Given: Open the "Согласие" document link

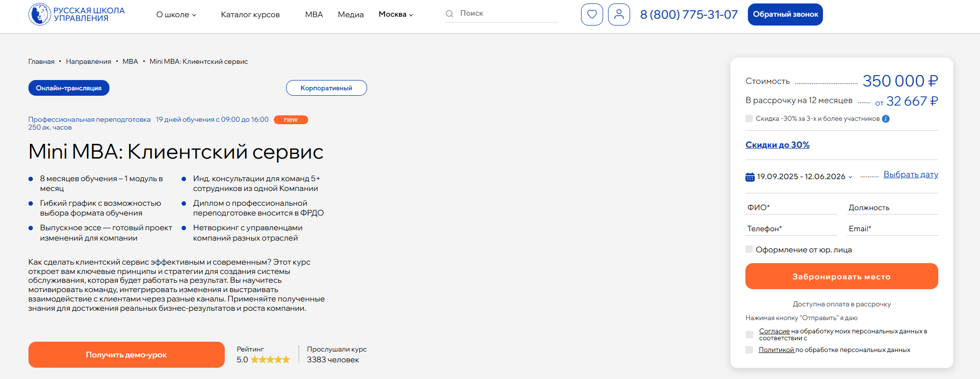Looking at the screenshot, I should pyautogui.click(x=774, y=331).
